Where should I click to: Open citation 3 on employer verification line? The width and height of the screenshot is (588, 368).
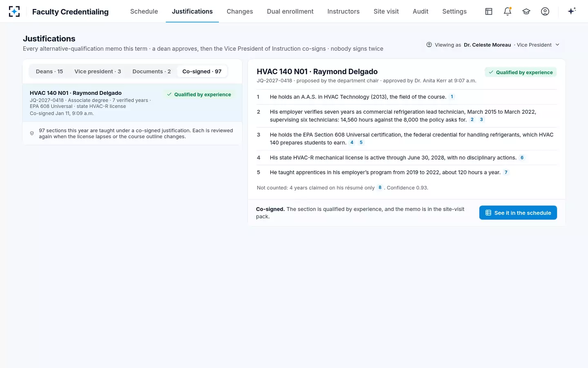[481, 120]
